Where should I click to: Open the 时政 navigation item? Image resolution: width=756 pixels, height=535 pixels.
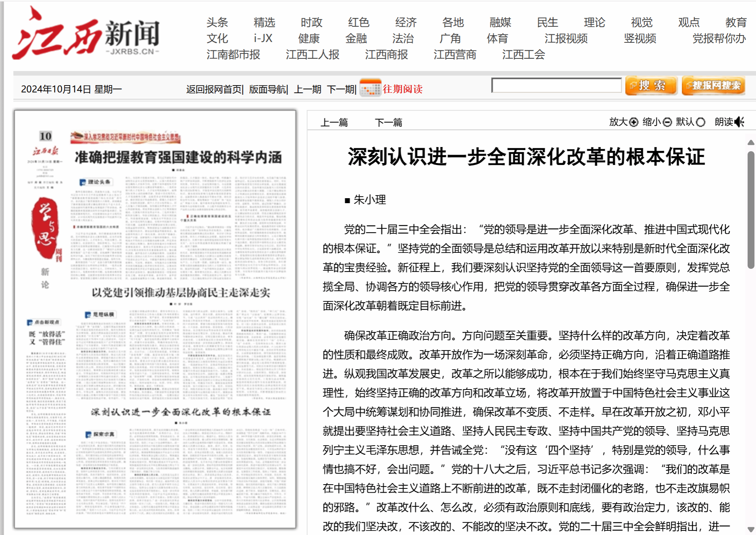(311, 22)
